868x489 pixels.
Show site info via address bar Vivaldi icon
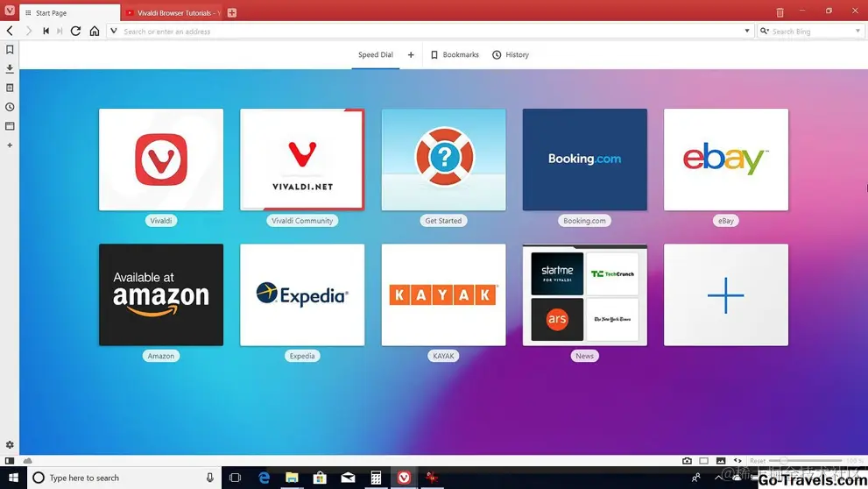[x=114, y=32]
